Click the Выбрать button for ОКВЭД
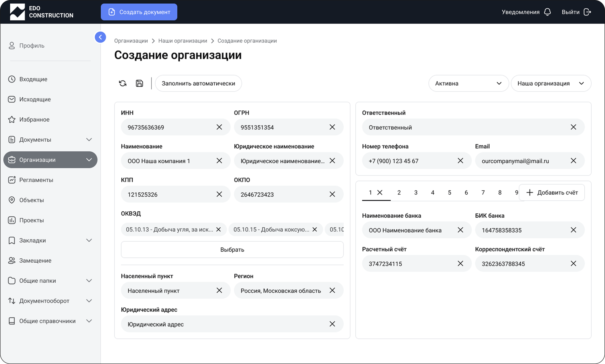 pos(232,249)
